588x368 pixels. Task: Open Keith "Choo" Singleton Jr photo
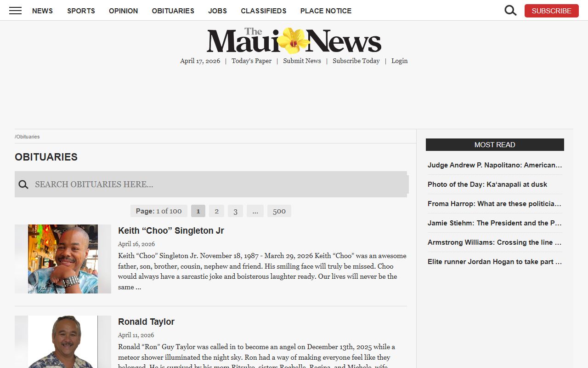click(63, 259)
